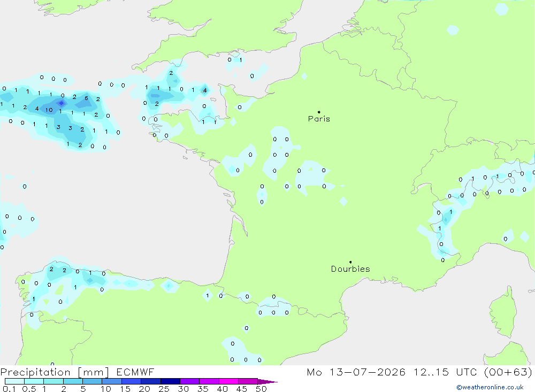Click the ECMWF model name label
This screenshot has height=392, width=535.
[135, 372]
